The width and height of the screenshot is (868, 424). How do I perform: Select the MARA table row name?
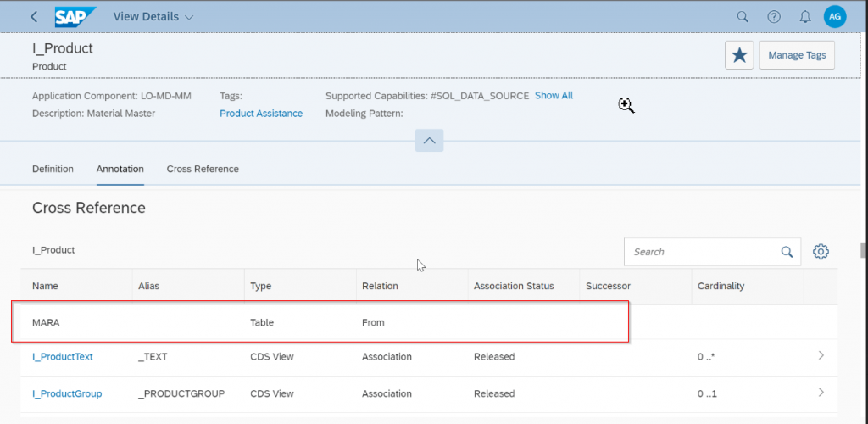coord(46,322)
